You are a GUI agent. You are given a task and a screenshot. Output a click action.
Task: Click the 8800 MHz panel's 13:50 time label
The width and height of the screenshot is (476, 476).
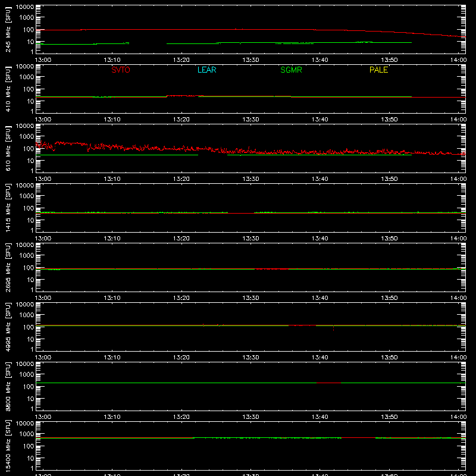click(x=389, y=417)
